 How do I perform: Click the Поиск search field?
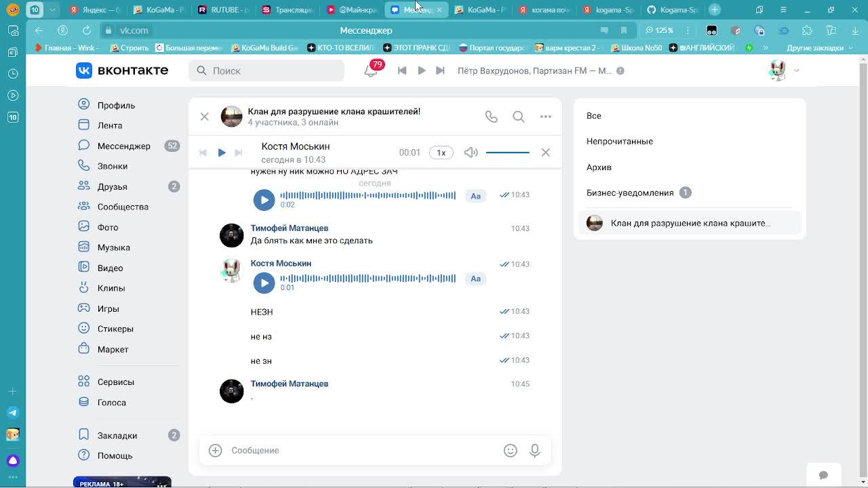click(266, 70)
